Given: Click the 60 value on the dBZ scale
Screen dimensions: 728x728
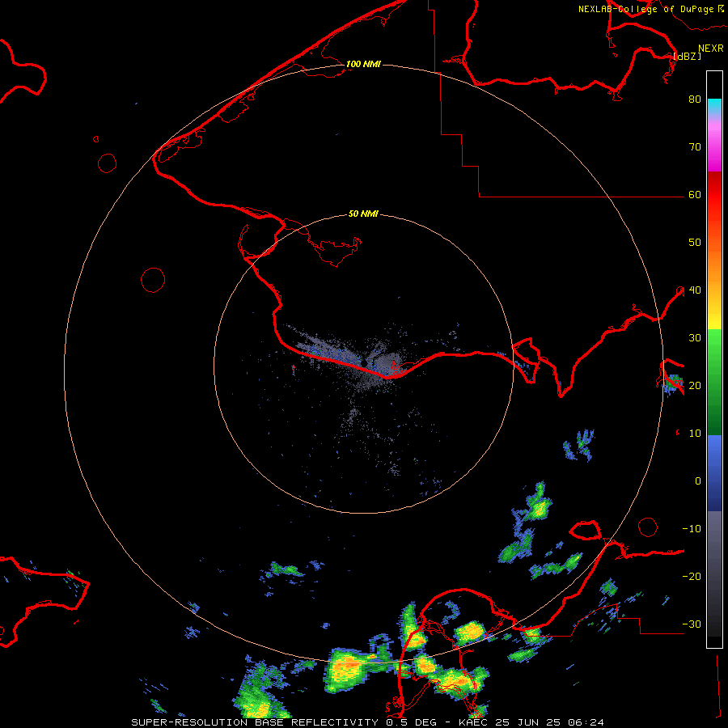Looking at the screenshot, I should (x=695, y=195).
